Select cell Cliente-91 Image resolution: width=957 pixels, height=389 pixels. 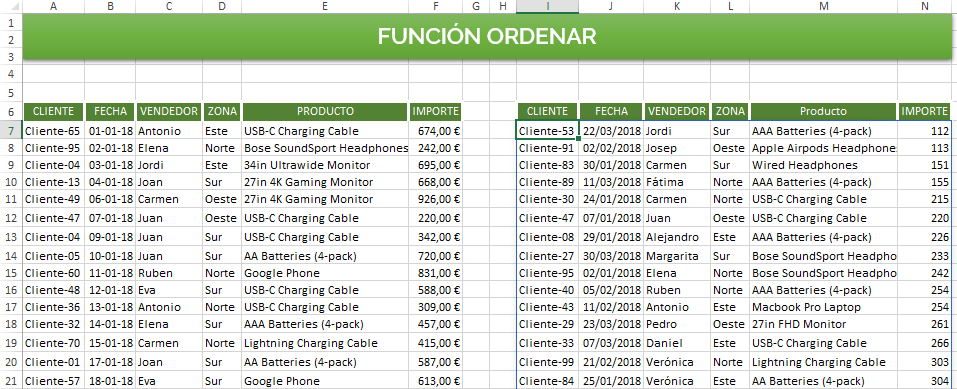pyautogui.click(x=547, y=148)
